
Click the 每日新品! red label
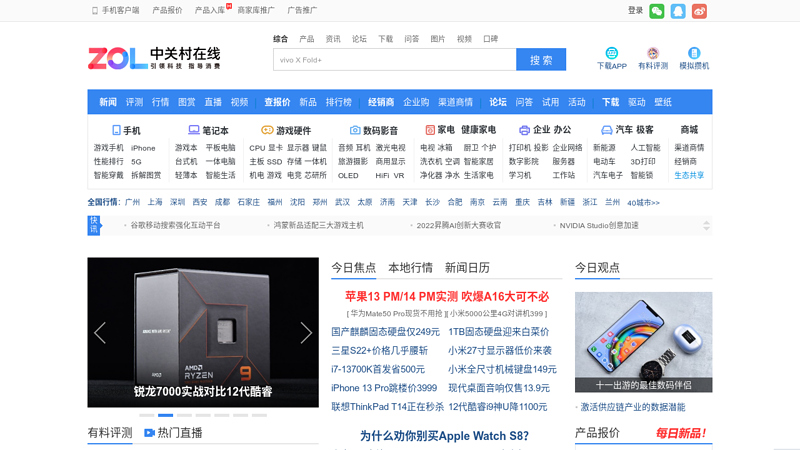(681, 433)
